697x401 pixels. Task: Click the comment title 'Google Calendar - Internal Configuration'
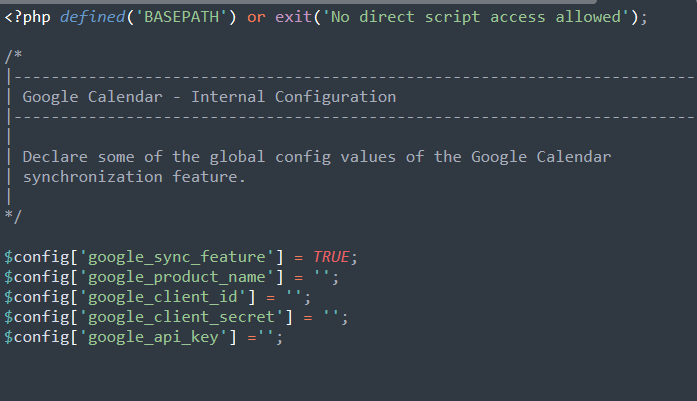(x=209, y=97)
